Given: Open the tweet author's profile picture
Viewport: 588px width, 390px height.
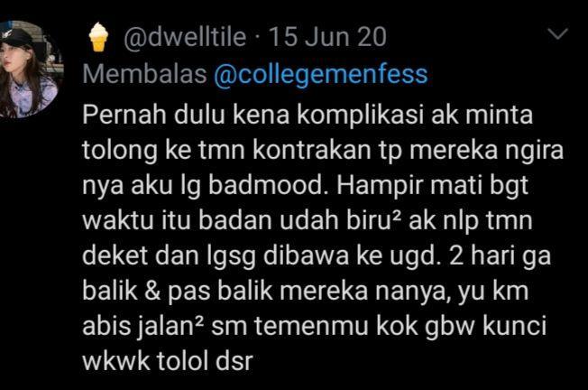Looking at the screenshot, I should click(x=29, y=70).
